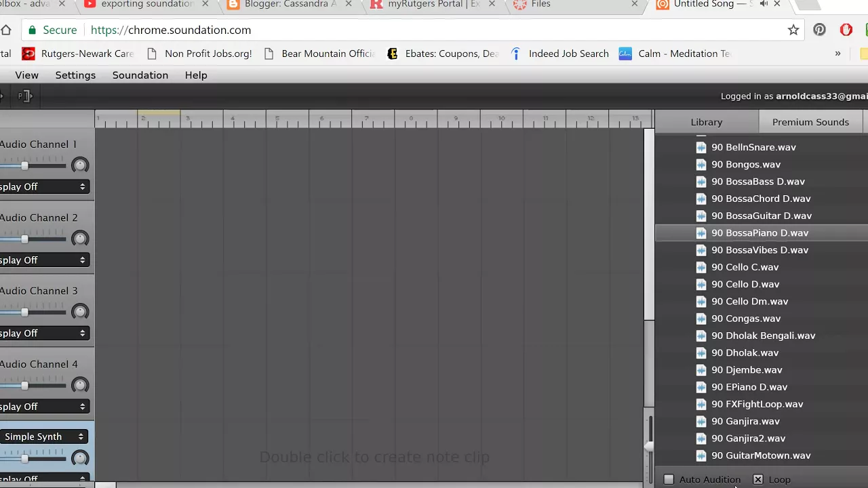The width and height of the screenshot is (868, 488).
Task: Click the waveform icon beside 90 GuitarMotown.wav
Action: pos(701,455)
